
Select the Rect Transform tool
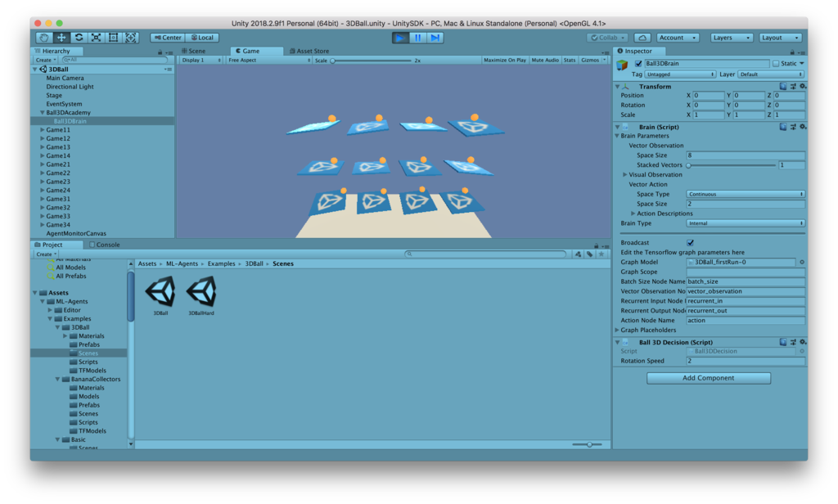113,38
